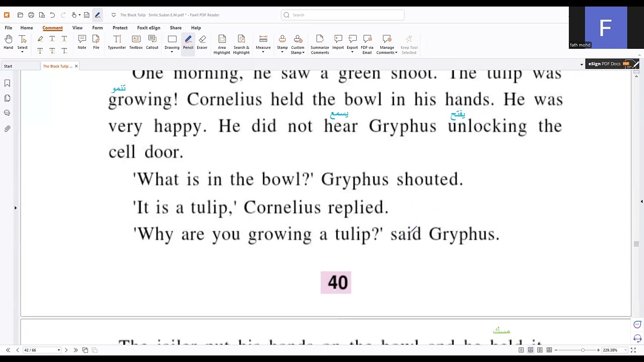Go to next page arrow
The height and width of the screenshot is (362, 644).
tap(66, 350)
